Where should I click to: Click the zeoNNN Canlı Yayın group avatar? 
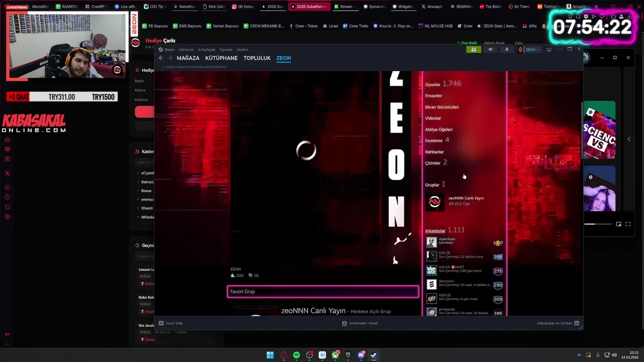[435, 202]
